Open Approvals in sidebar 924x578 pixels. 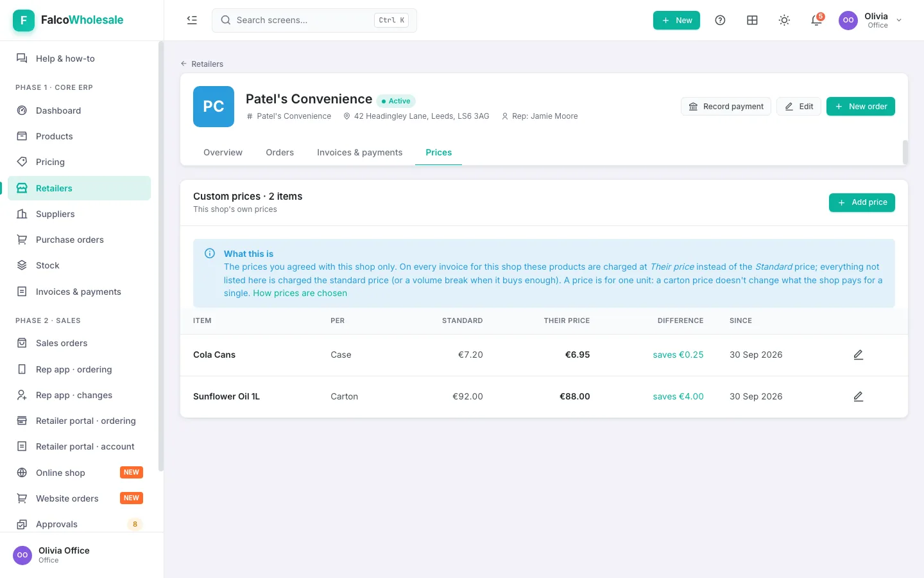(x=80, y=524)
